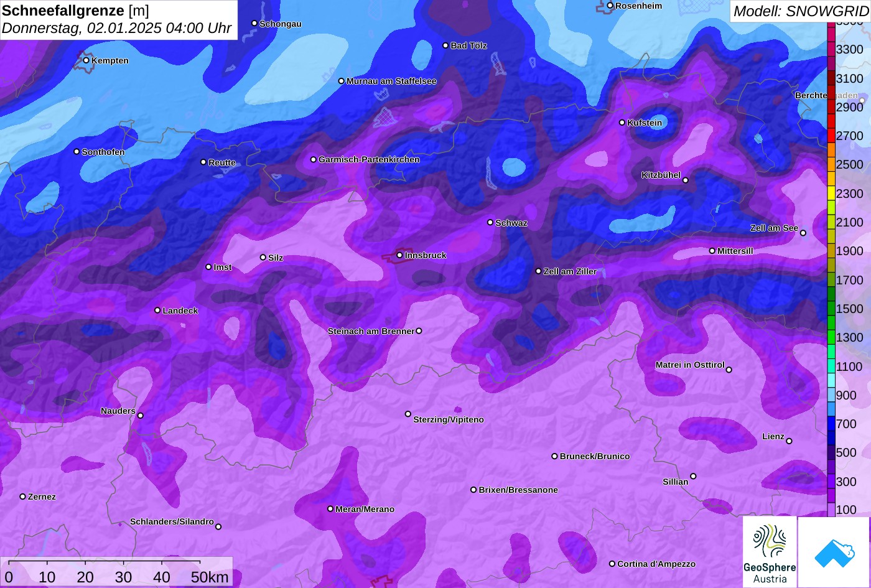Click the "Sterzing/Vipiteno" label
The width and height of the screenshot is (871, 588).
[x=449, y=420]
